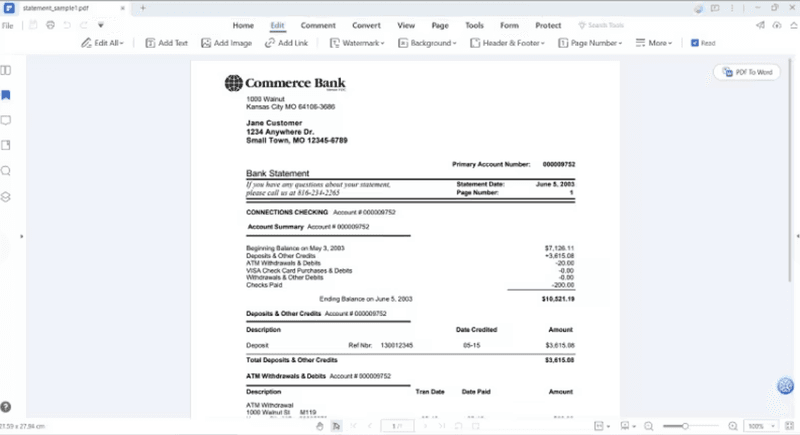Click the share paper-plane icon
Image resolution: width=800 pixels, height=435 pixels.
[x=760, y=25]
